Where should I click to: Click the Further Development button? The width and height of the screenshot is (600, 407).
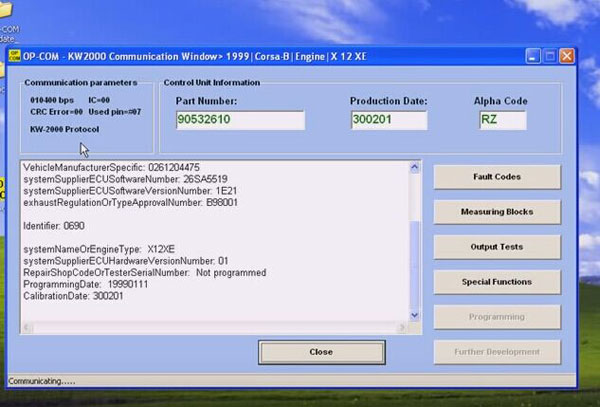pyautogui.click(x=497, y=352)
